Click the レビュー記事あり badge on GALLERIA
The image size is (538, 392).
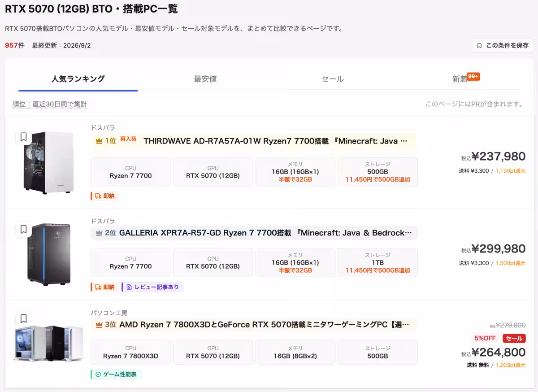(x=153, y=287)
